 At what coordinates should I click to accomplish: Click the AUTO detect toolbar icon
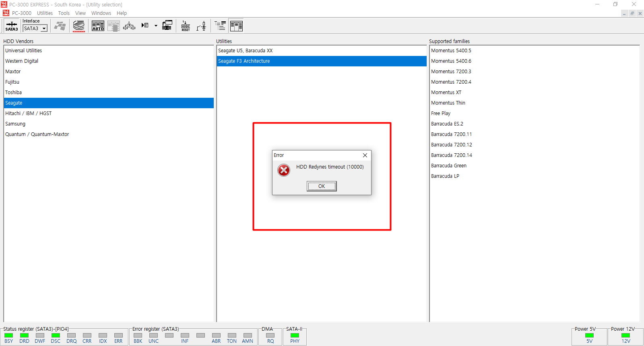(98, 26)
